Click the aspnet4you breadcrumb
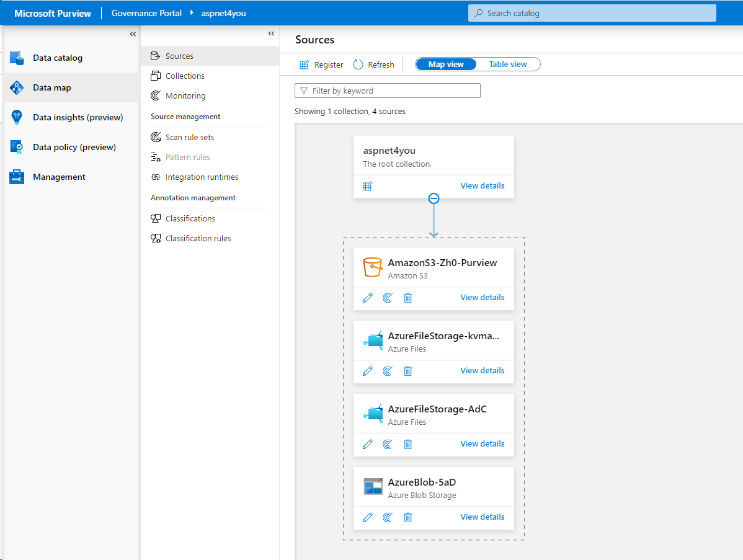Viewport: 743px width, 560px height. coord(224,13)
